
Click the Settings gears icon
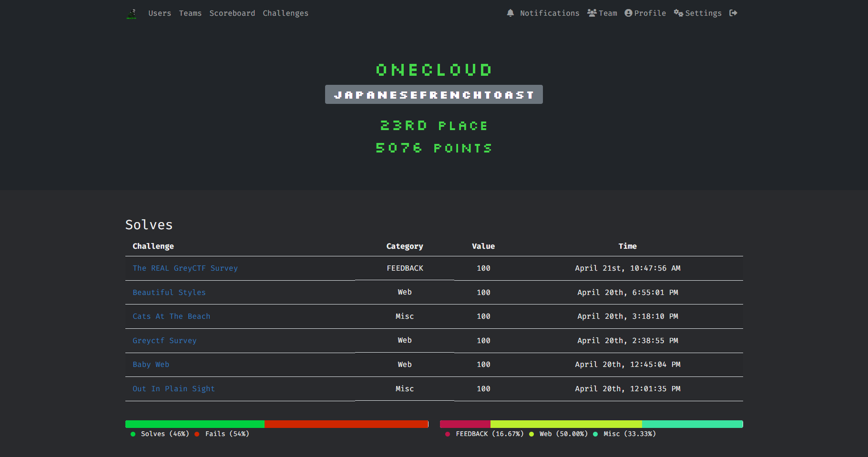pos(679,13)
